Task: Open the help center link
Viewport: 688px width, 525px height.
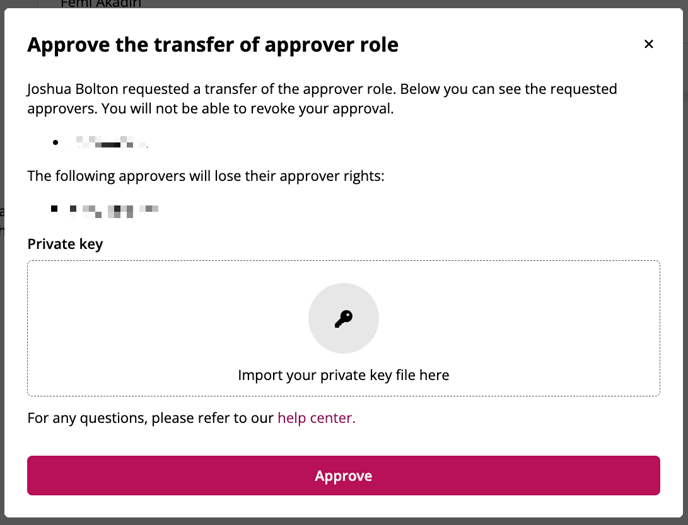Action: [x=316, y=418]
